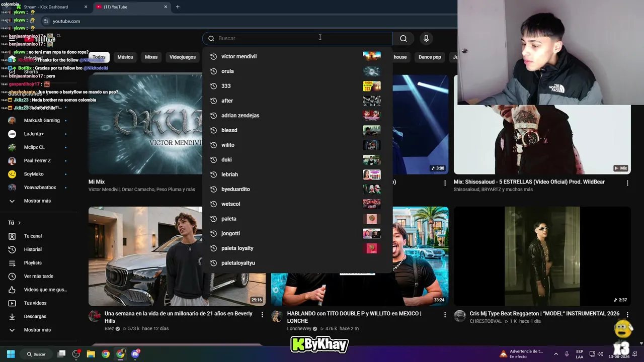The image size is (644, 362).
Task: Open Paul Ferrer Z subscription link
Action: (37, 161)
